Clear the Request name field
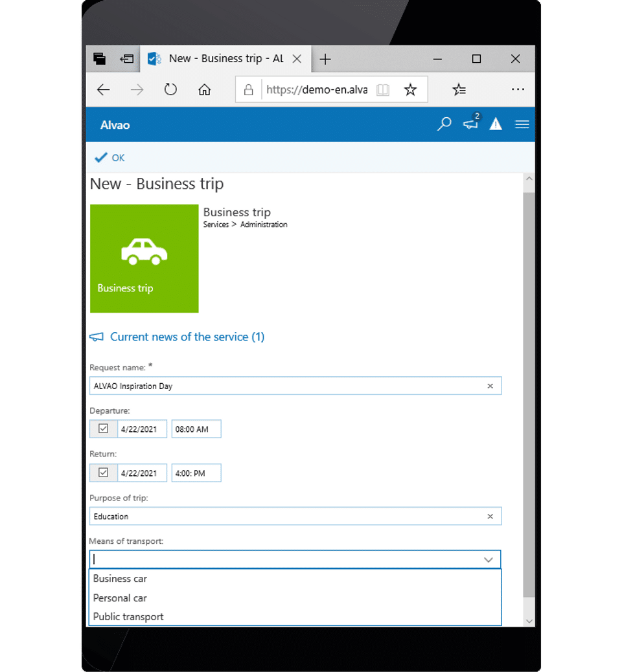 490,386
